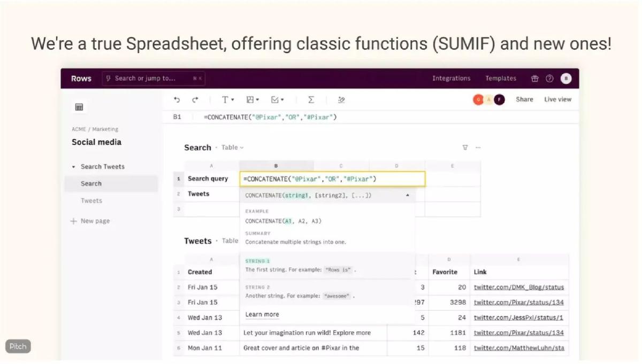This screenshot has width=642, height=364.
Task: Open the gift icon in header
Action: pyautogui.click(x=534, y=79)
